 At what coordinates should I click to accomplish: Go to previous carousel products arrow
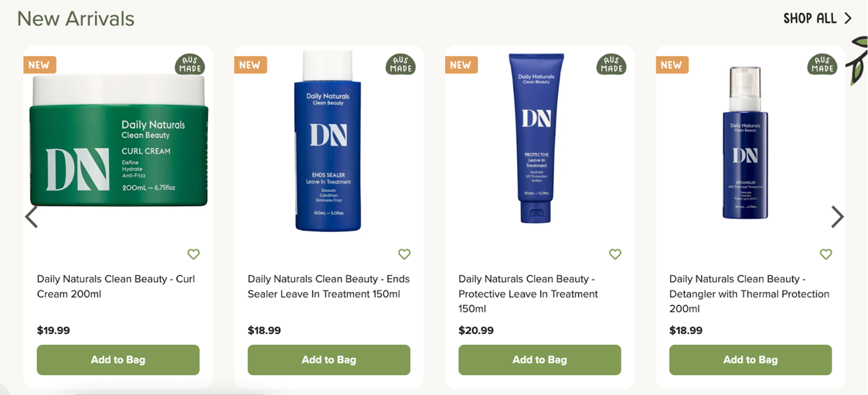[32, 217]
